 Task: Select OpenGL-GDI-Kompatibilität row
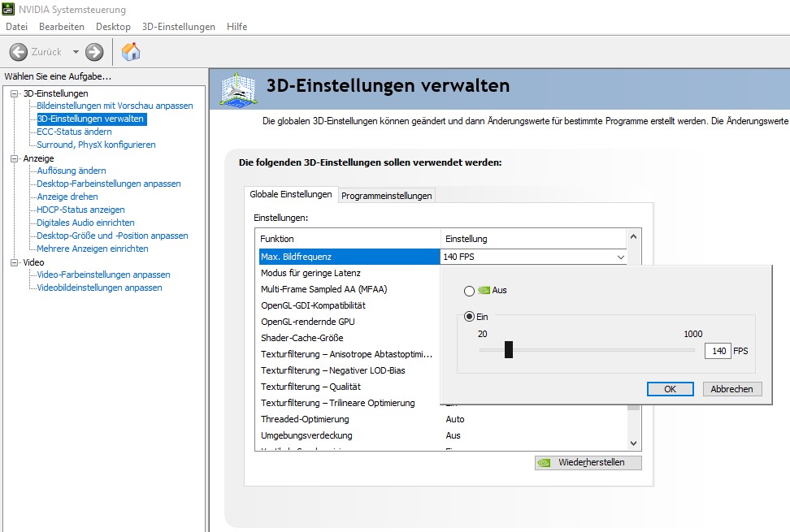click(349, 305)
